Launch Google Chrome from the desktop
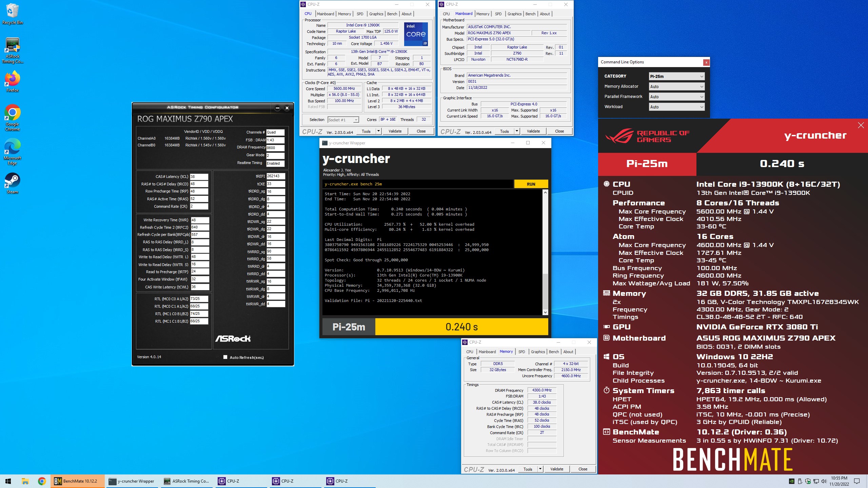 (13, 118)
